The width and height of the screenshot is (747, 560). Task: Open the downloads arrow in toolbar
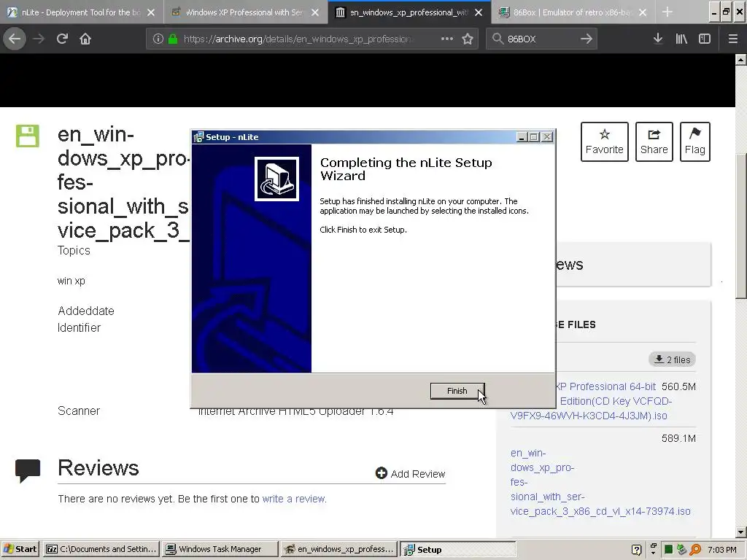click(658, 39)
